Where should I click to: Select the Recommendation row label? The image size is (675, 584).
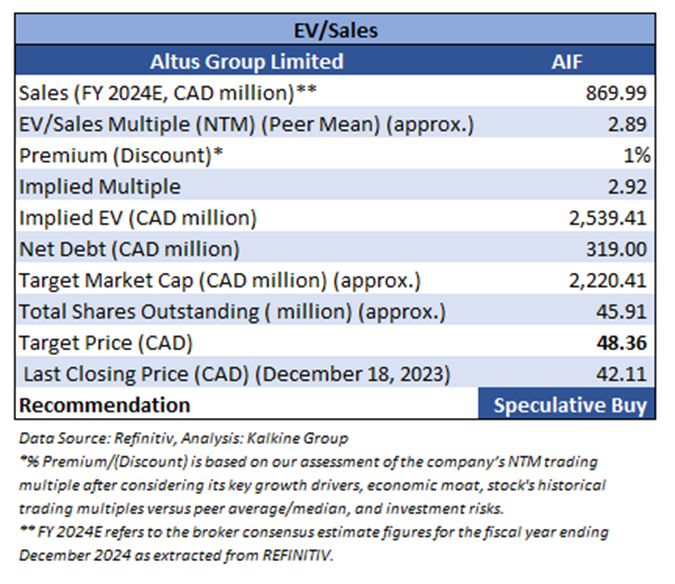tap(105, 405)
